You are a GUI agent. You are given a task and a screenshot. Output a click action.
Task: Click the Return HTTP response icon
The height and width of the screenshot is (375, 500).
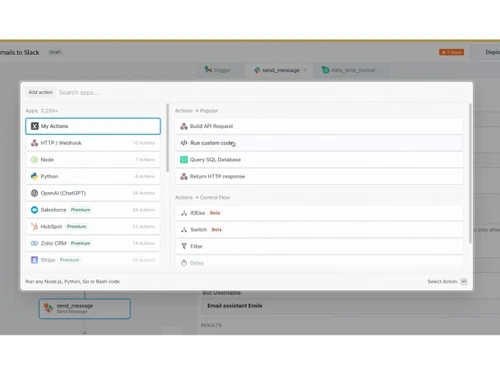click(x=184, y=176)
